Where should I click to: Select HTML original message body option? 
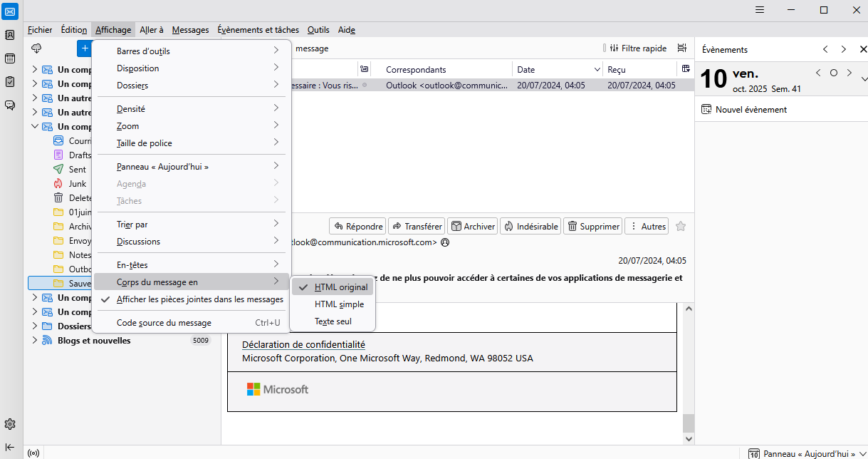point(340,287)
